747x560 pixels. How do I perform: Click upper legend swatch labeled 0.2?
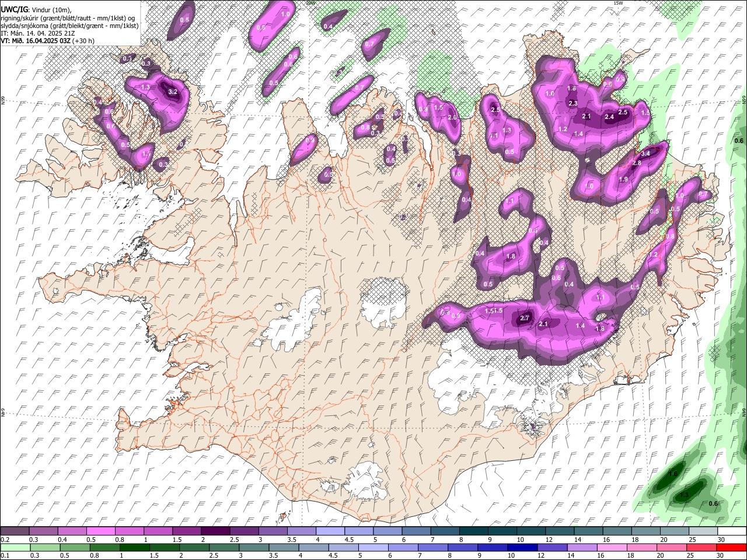pos(15,531)
